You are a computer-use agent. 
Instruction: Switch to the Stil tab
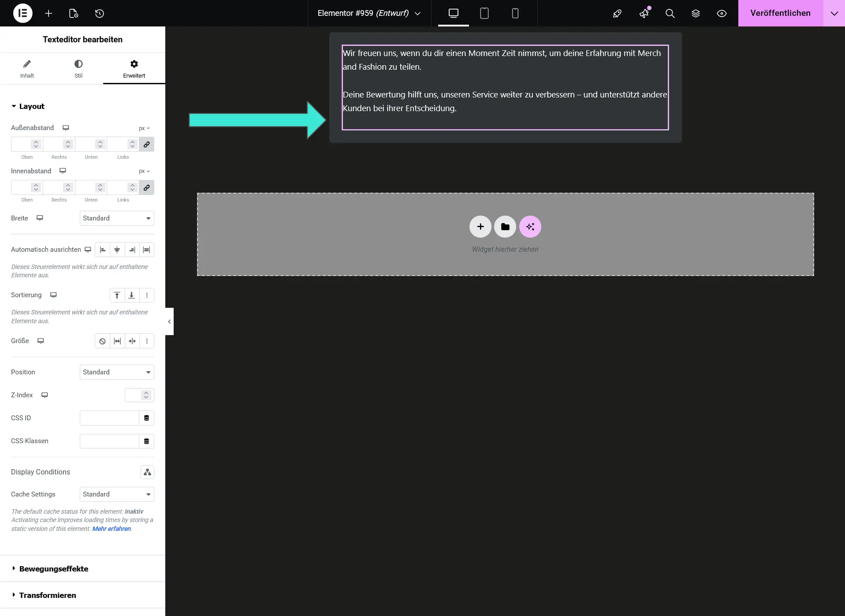tap(78, 68)
